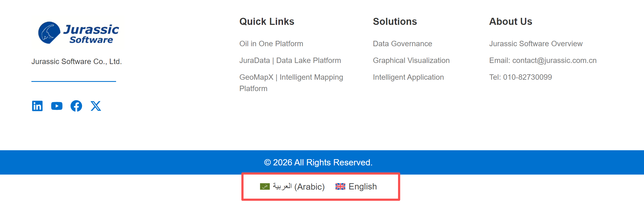Click the Jurassic Software logo
Image resolution: width=644 pixels, height=207 pixels.
[78, 33]
